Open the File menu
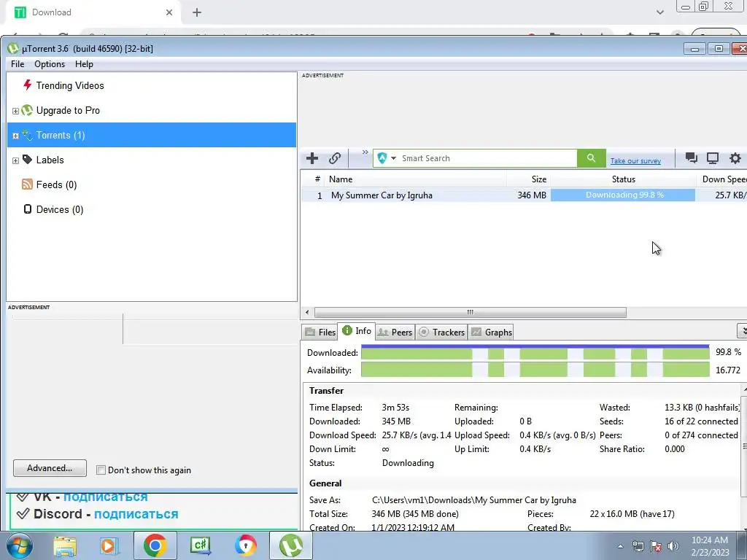Viewport: 747px width, 560px height. pos(18,64)
